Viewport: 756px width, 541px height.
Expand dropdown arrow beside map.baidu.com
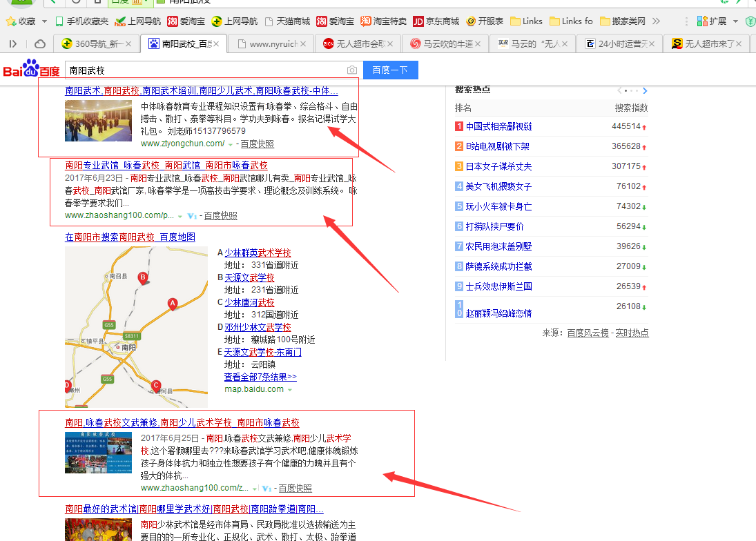(290, 390)
